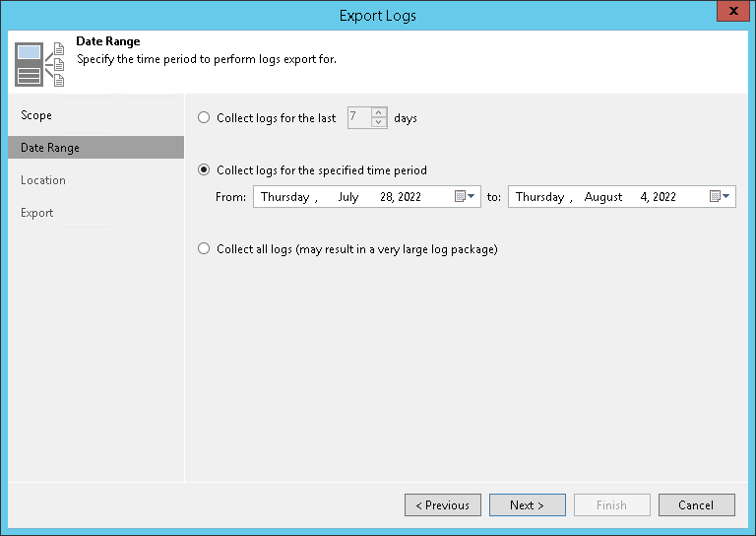
Task: Cancel the Export Logs wizard
Action: (697, 505)
